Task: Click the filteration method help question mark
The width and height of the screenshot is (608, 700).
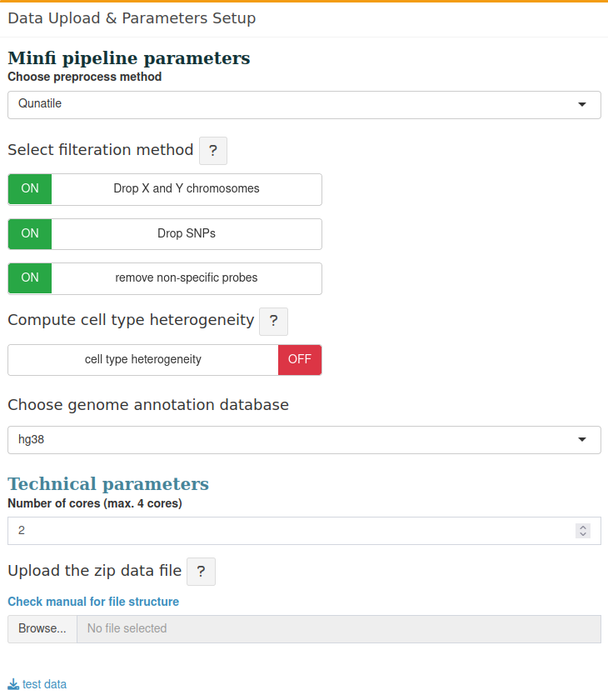Action: tap(212, 151)
